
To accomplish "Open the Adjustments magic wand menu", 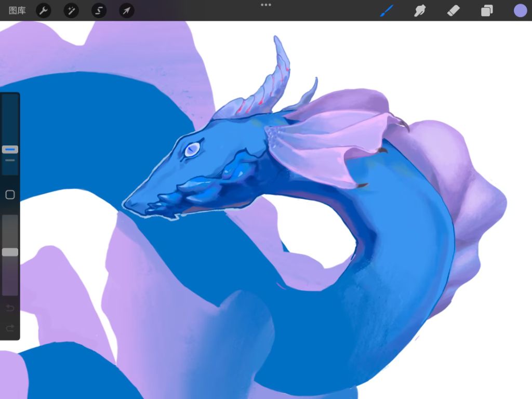I will 71,11.
